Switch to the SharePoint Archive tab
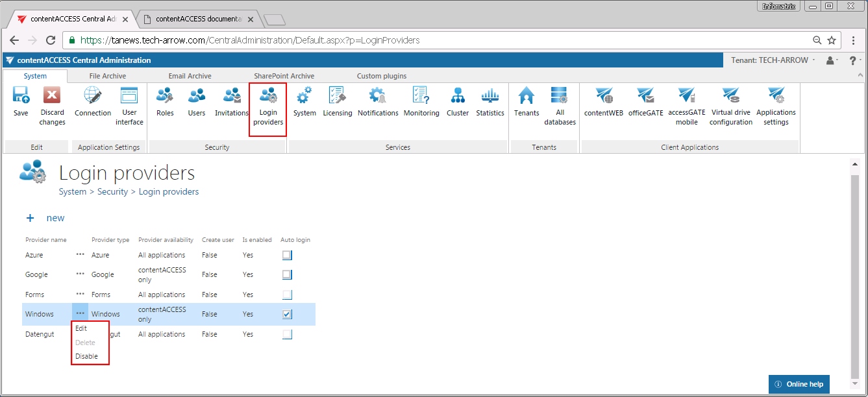The width and height of the screenshot is (868, 397). pyautogui.click(x=284, y=76)
